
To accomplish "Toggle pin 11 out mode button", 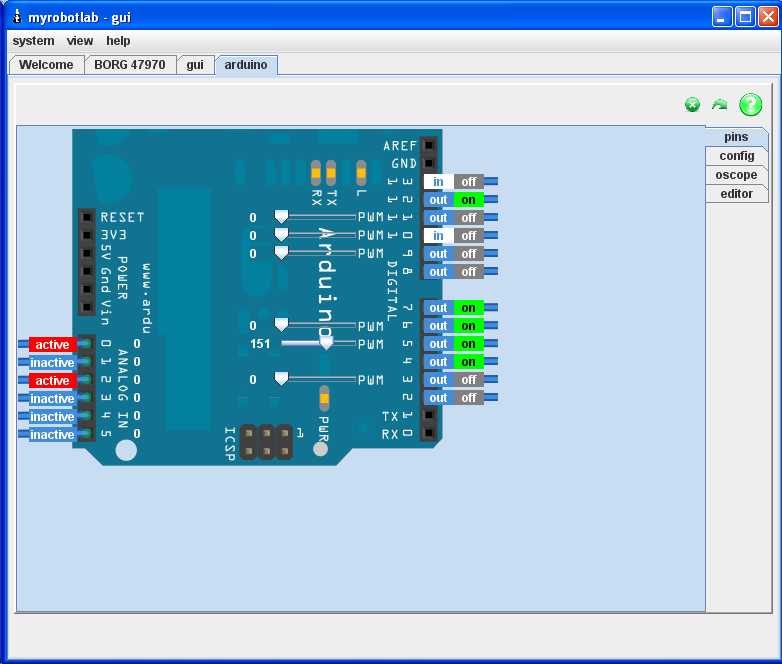I will pyautogui.click(x=438, y=218).
